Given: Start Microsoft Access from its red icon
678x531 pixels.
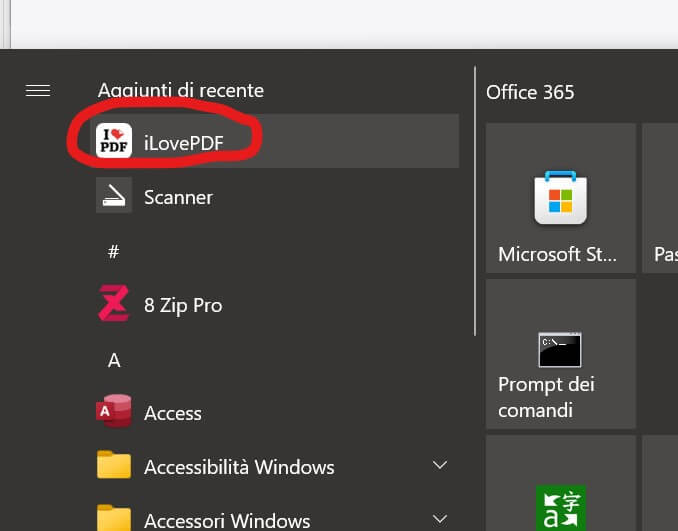Looking at the screenshot, I should coord(114,412).
